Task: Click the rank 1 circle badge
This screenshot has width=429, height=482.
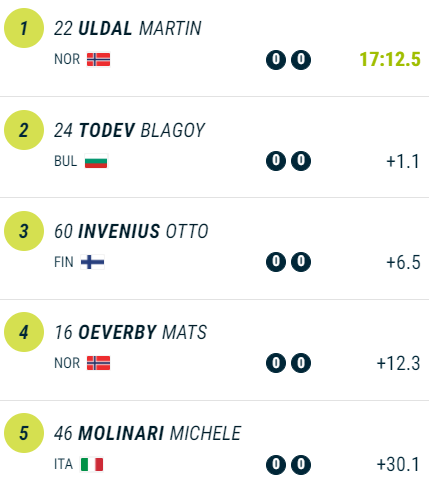Action: [24, 28]
